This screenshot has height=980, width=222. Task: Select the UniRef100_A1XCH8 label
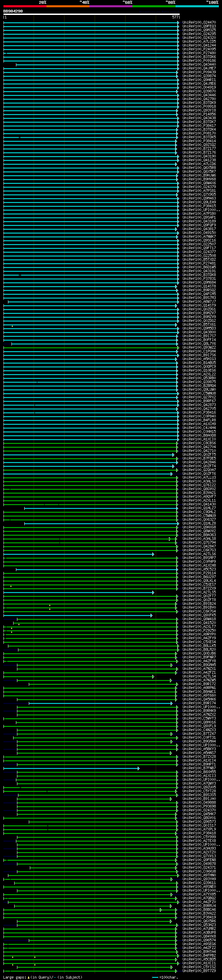(x=199, y=565)
